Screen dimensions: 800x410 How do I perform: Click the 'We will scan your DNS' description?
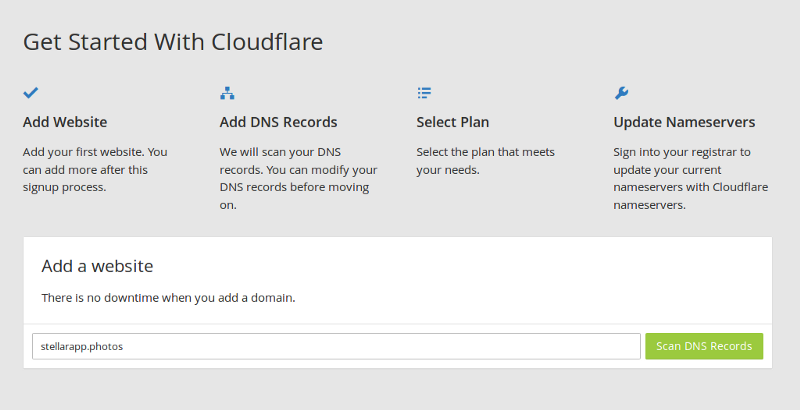tap(298, 178)
